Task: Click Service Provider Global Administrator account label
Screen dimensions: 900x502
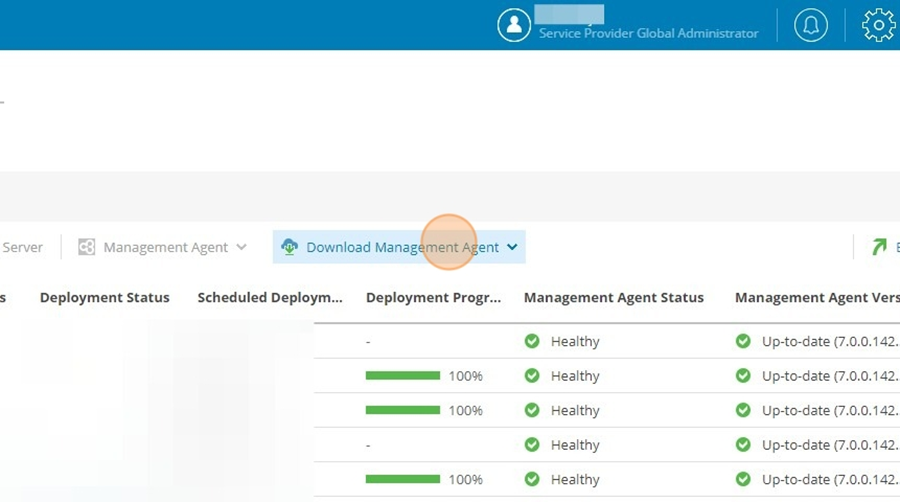Action: (649, 33)
